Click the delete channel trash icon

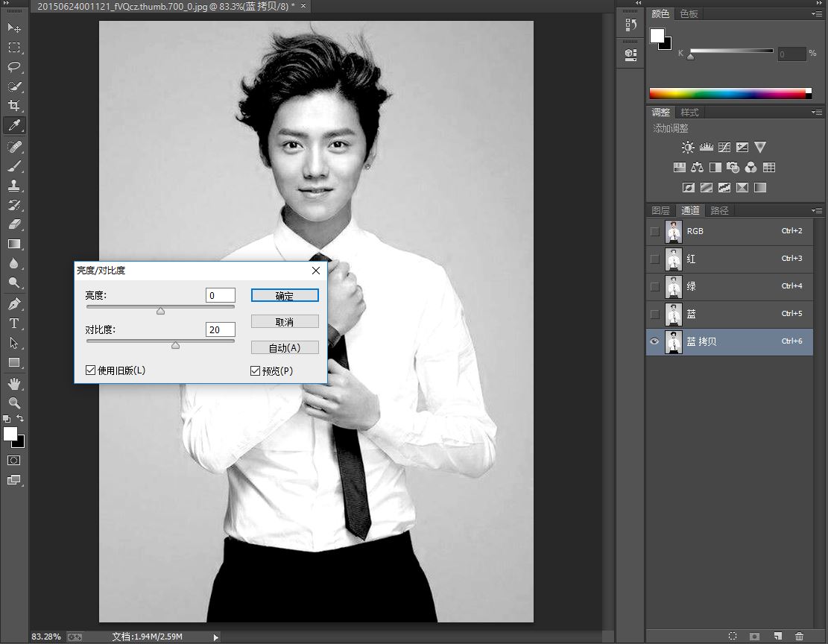(799, 636)
